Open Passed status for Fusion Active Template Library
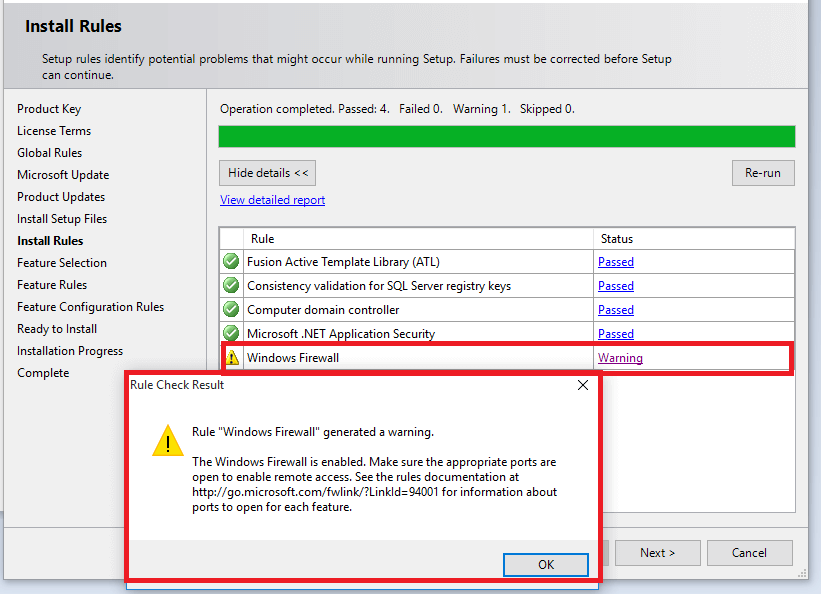Image resolution: width=821 pixels, height=594 pixels. tap(616, 262)
